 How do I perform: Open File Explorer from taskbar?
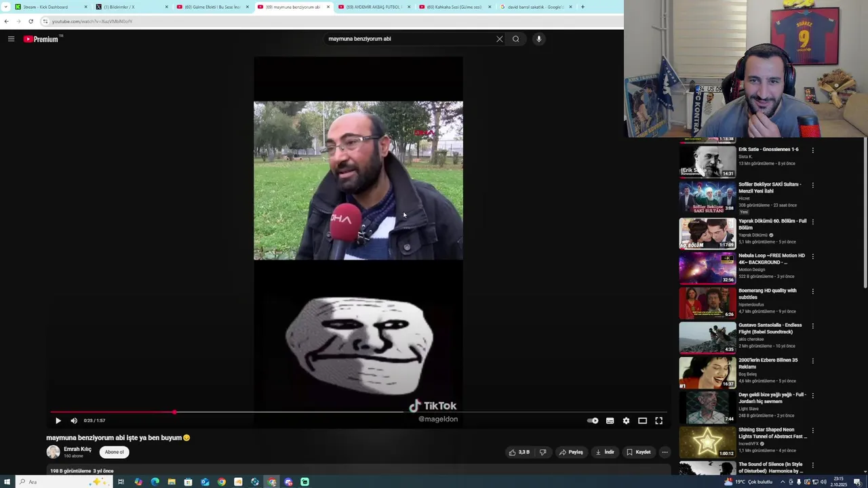tap(172, 482)
